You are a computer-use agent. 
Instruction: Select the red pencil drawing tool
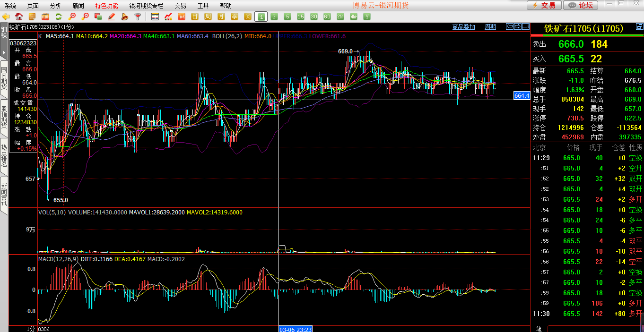pos(112,17)
